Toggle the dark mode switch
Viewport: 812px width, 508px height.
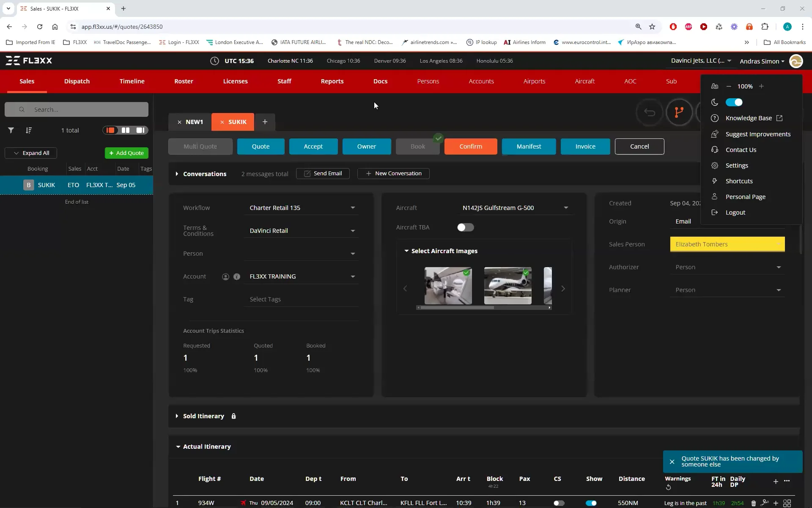(734, 102)
